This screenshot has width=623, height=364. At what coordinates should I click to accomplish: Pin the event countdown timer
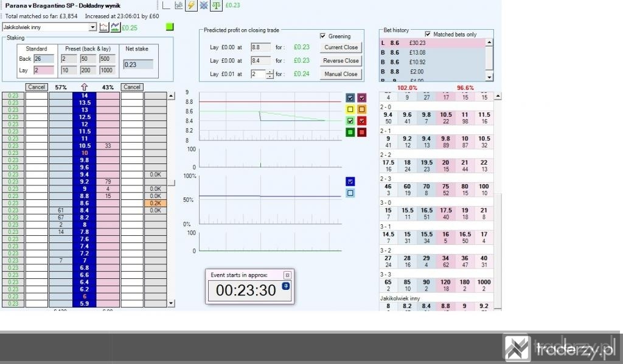(286, 286)
